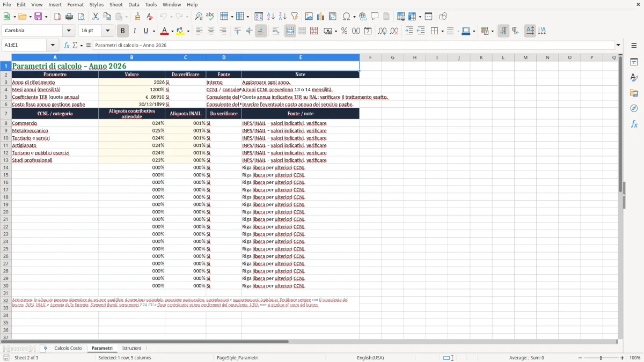Open the font name dropdown

pos(69,31)
